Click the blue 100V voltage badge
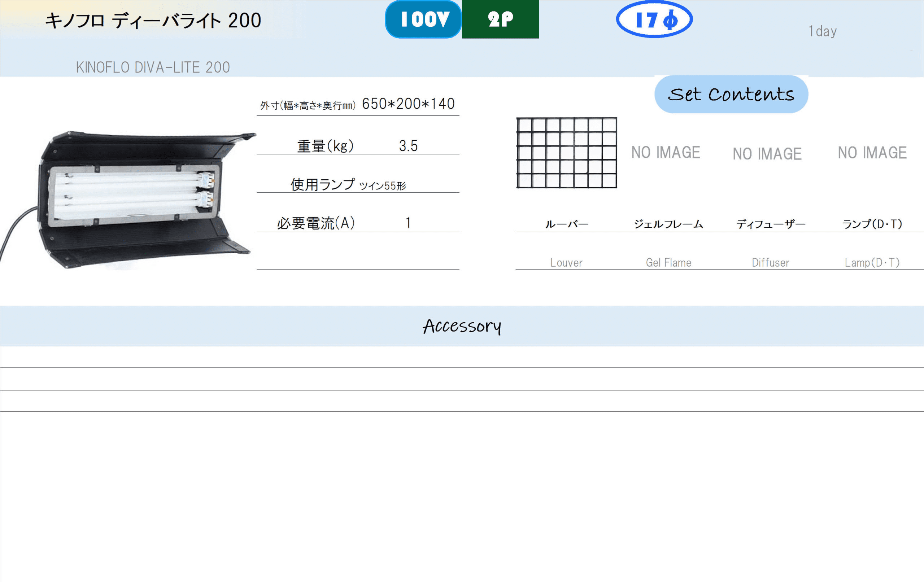This screenshot has height=582, width=924. 423,19
